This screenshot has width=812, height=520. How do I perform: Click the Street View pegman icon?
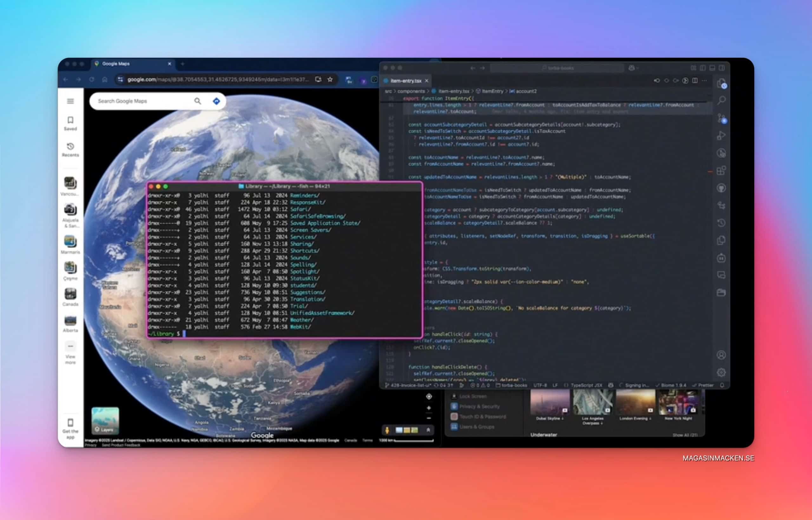tap(387, 430)
